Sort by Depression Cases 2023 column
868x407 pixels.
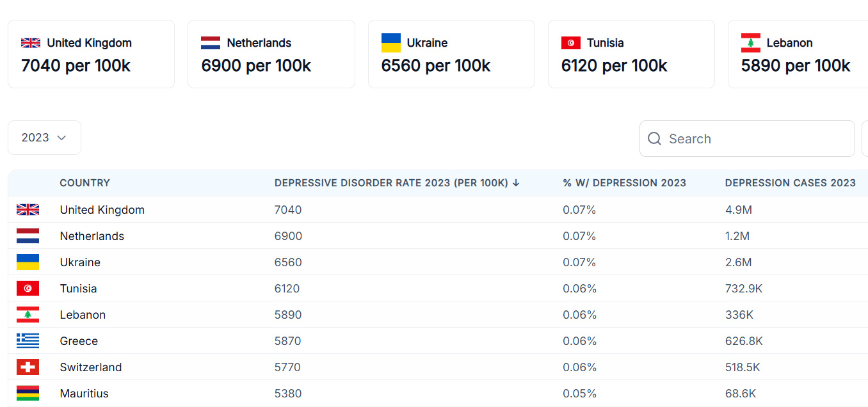pos(790,183)
